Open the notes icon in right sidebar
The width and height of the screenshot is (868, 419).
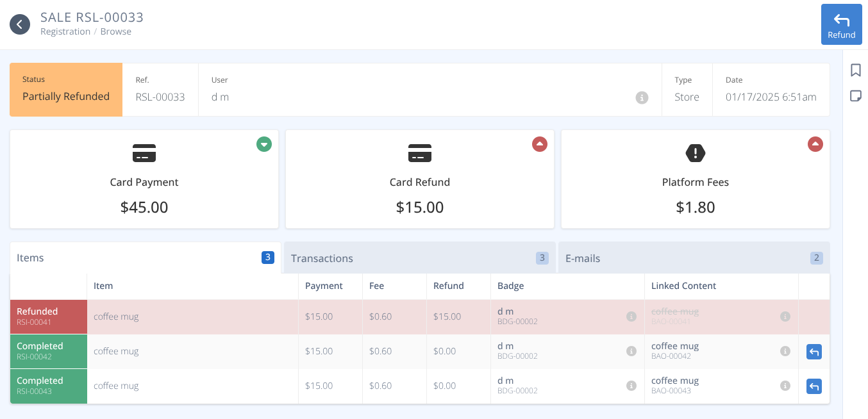[x=855, y=96]
